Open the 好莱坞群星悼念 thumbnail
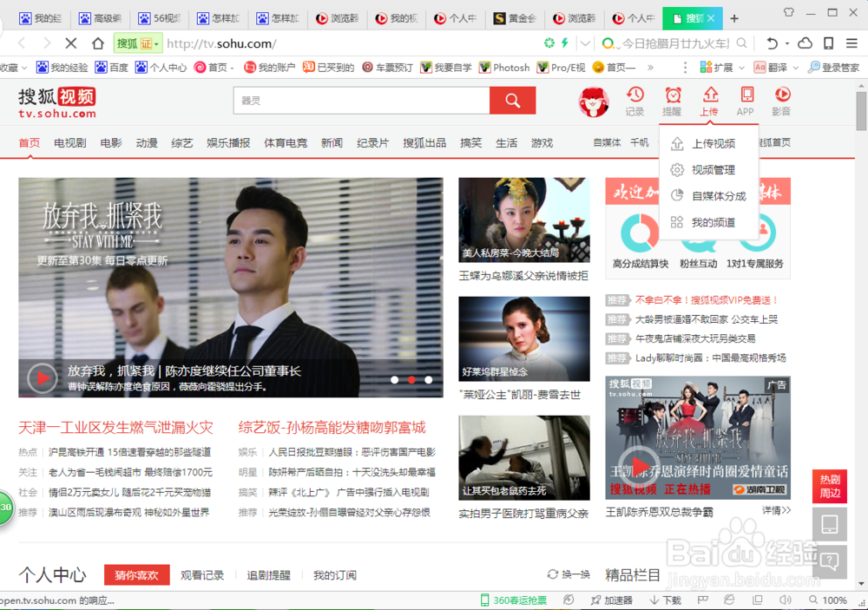This screenshot has width=868, height=610. pos(524,338)
